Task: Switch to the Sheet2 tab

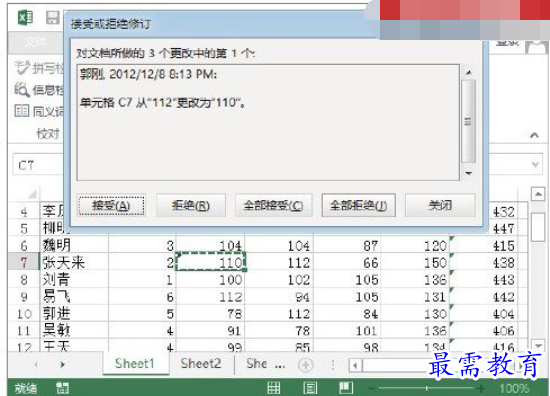Action: pos(201,364)
